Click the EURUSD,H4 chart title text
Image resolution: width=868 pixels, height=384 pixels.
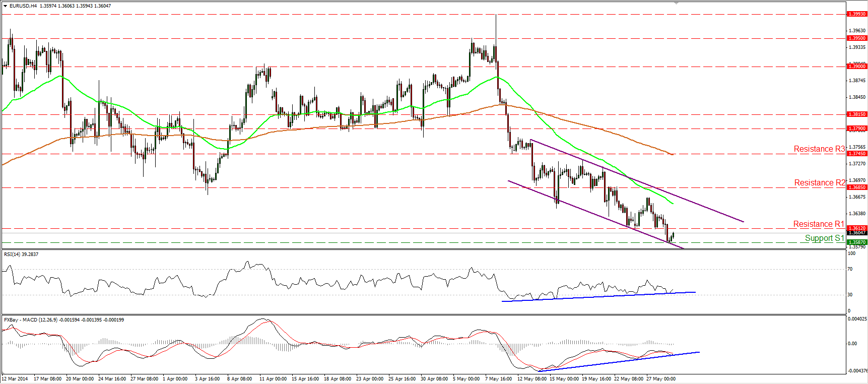pyautogui.click(x=23, y=6)
